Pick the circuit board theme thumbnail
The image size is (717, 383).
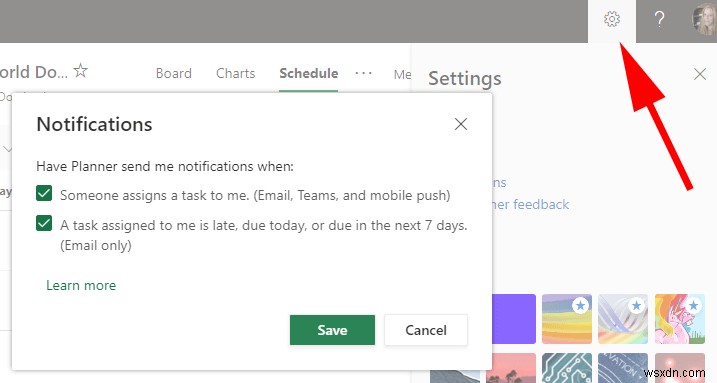[x=567, y=368]
